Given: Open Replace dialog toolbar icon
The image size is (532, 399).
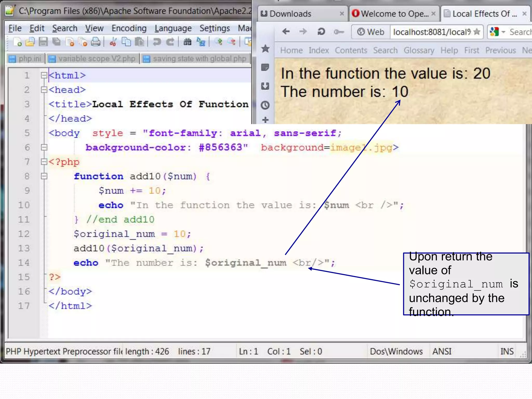Looking at the screenshot, I should tap(201, 42).
